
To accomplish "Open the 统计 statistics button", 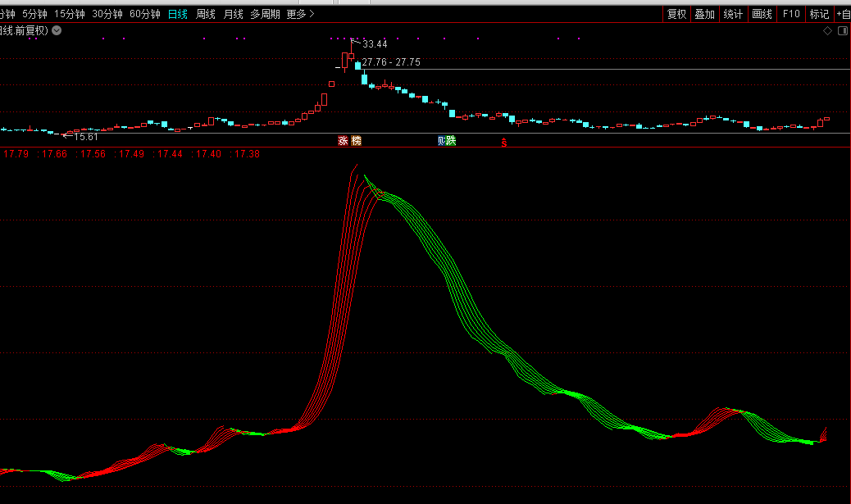I will 733,14.
